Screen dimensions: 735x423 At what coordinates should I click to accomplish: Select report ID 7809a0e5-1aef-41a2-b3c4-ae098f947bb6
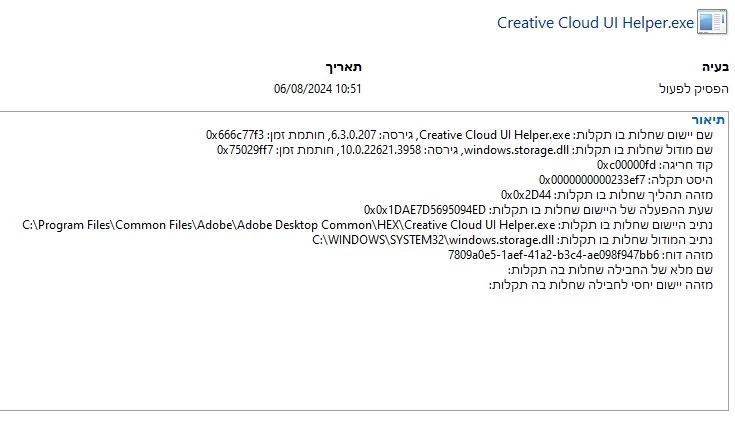(x=554, y=255)
